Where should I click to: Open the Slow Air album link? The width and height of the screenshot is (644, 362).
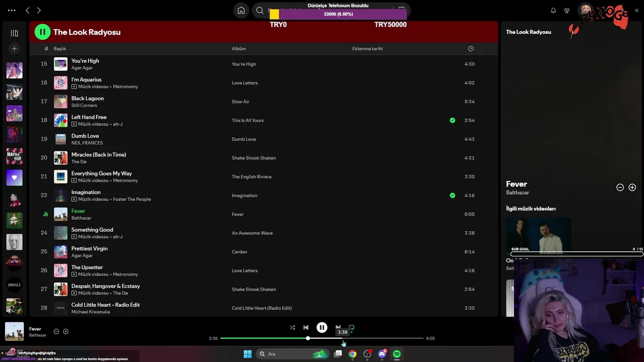[x=240, y=102]
